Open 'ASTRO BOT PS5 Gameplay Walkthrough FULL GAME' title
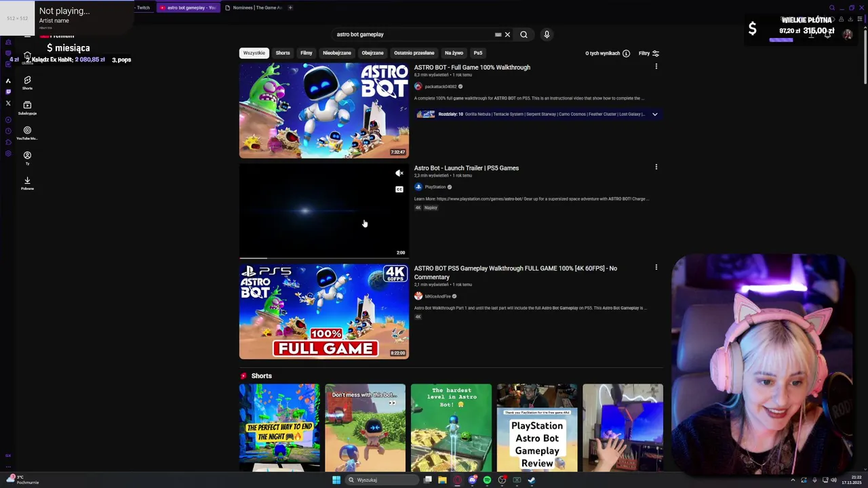 (x=515, y=272)
